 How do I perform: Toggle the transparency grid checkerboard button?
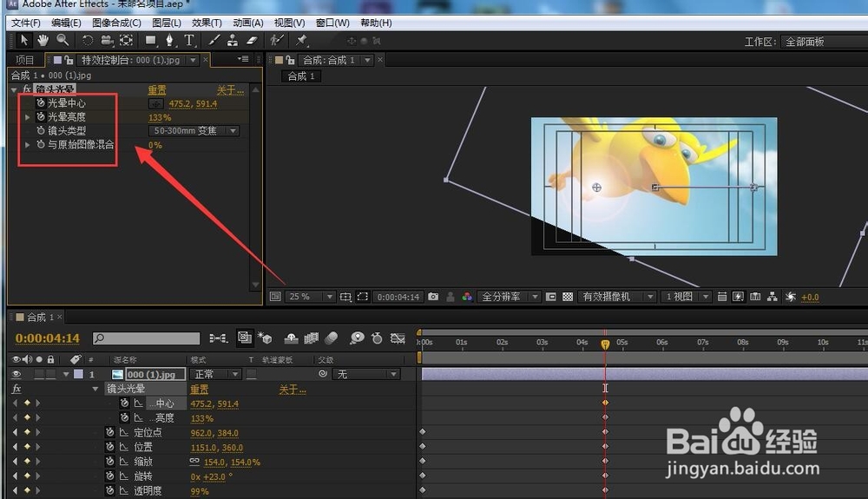point(568,297)
